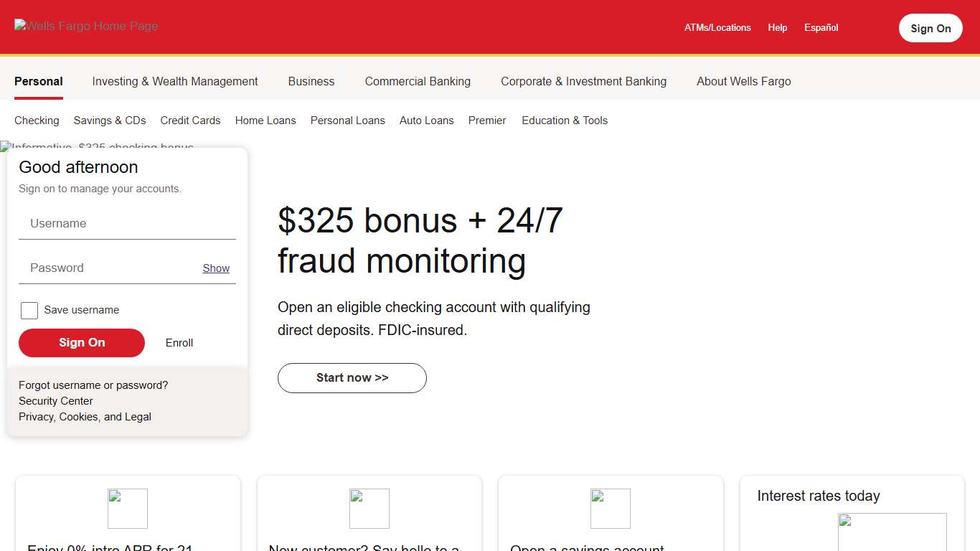980x551 pixels.
Task: Click the Start now button
Action: pos(352,378)
